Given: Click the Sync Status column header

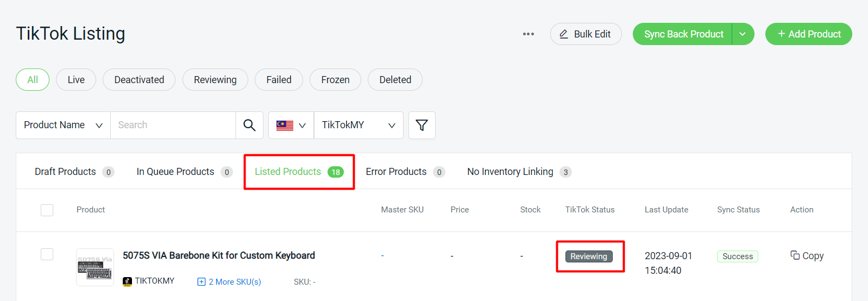Looking at the screenshot, I should [x=738, y=210].
